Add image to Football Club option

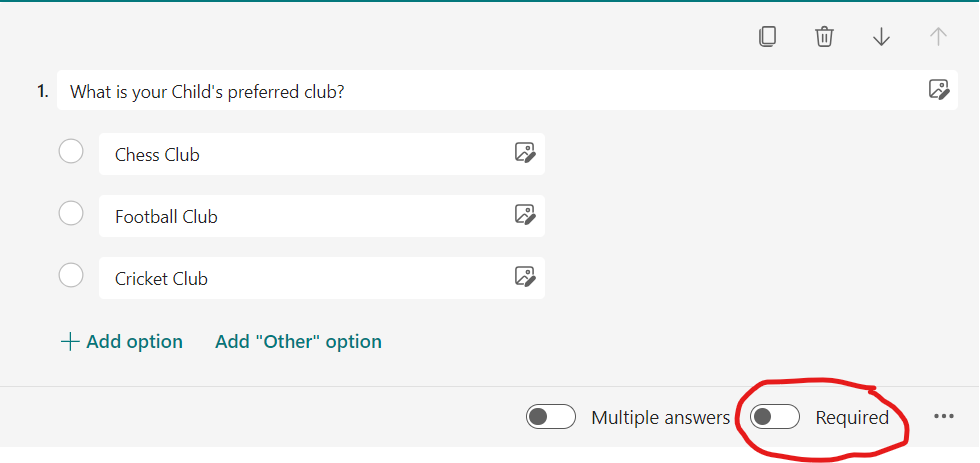(525, 215)
